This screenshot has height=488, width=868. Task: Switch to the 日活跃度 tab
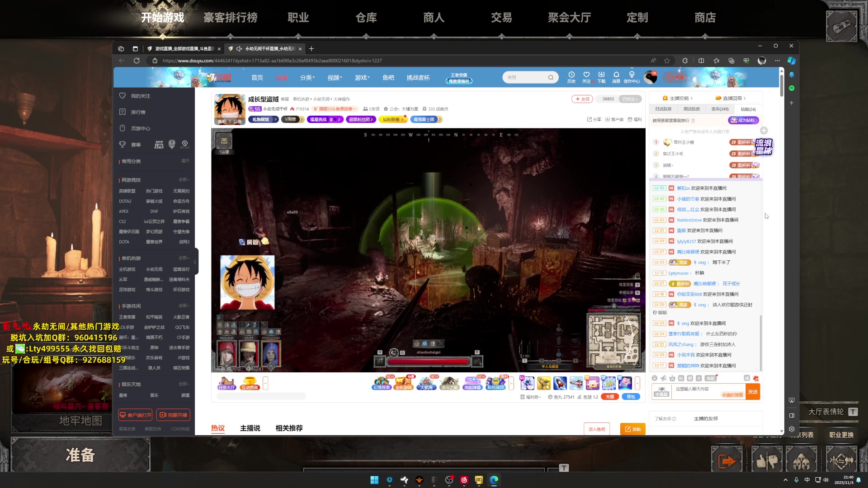click(x=663, y=109)
